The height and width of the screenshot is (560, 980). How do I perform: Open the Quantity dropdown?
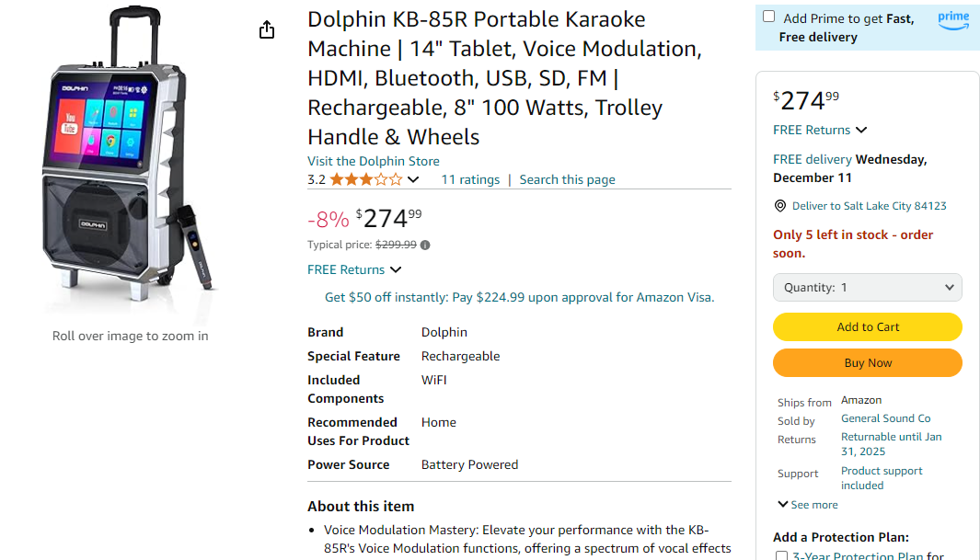click(x=867, y=287)
